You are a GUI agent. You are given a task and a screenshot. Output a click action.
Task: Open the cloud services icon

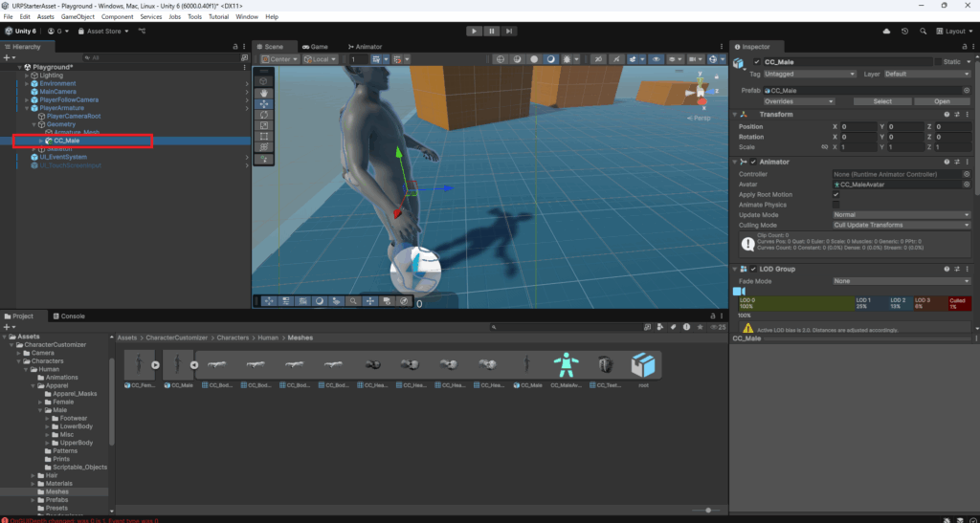coord(886,32)
